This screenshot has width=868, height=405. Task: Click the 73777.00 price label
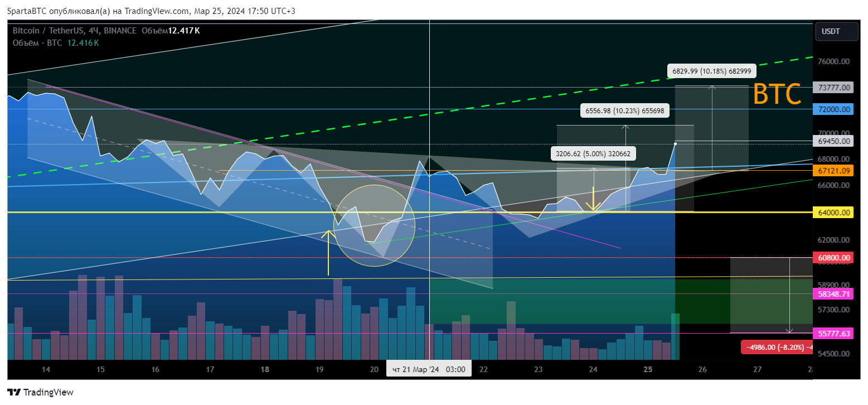coord(835,88)
